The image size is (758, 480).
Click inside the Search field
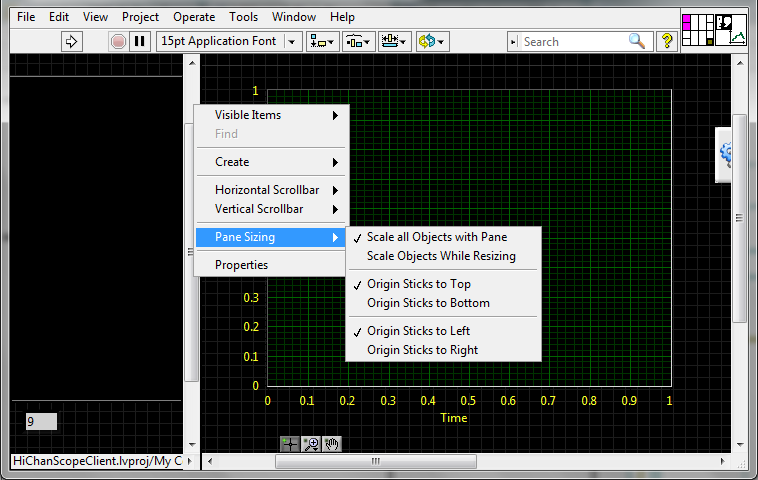(x=572, y=41)
